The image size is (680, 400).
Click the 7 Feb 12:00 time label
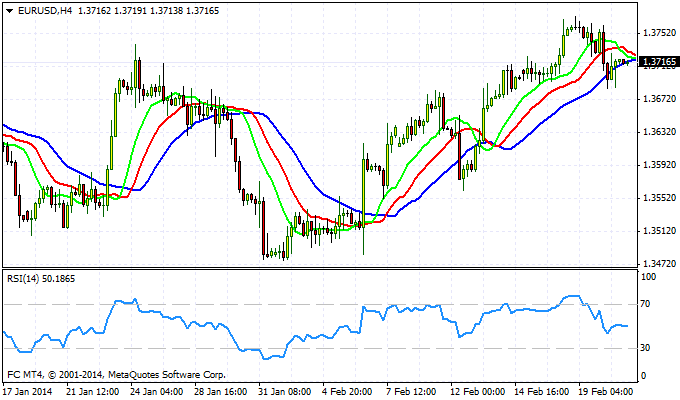[412, 392]
